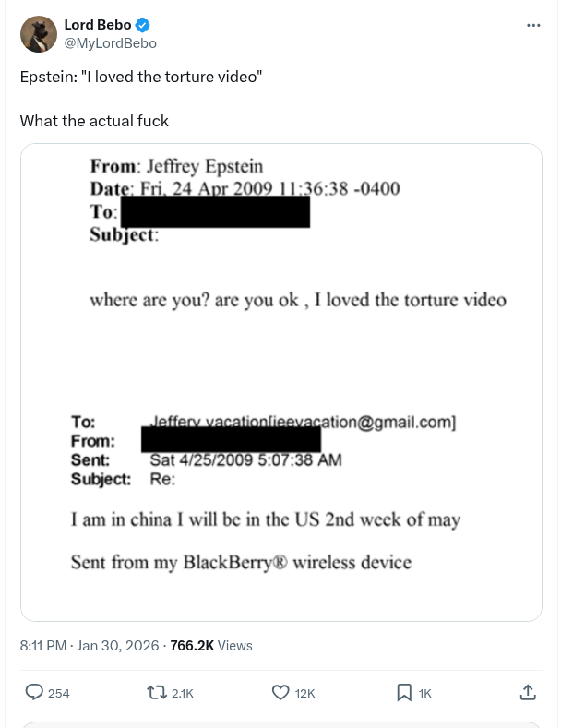Screen dimensions: 561x728
Task: Open the three-dot more options menu
Action: click(533, 25)
